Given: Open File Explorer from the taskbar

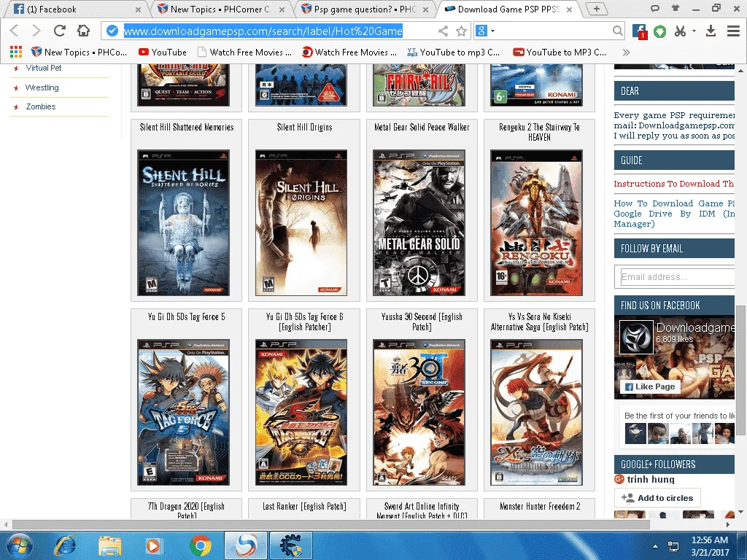Looking at the screenshot, I should 109,546.
